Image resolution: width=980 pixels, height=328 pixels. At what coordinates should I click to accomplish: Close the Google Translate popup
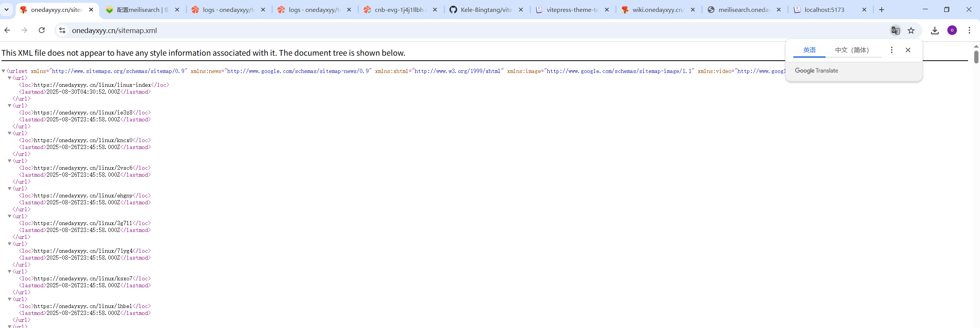pyautogui.click(x=908, y=50)
